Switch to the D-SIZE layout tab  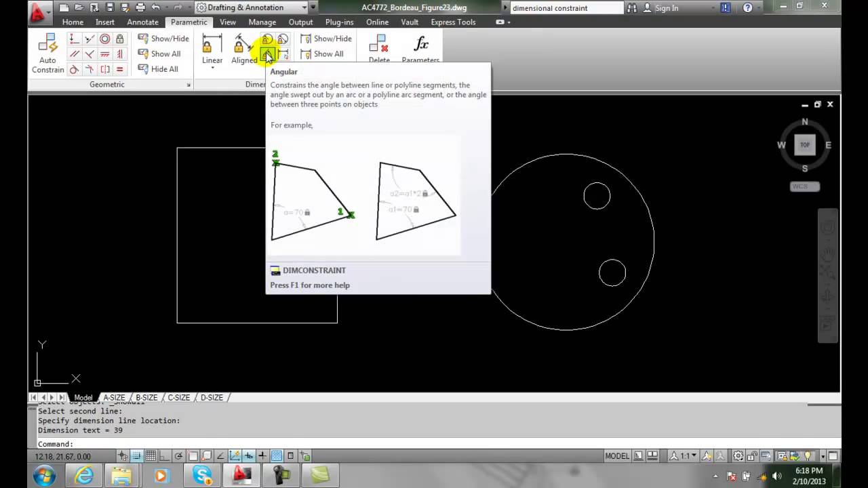tap(212, 398)
